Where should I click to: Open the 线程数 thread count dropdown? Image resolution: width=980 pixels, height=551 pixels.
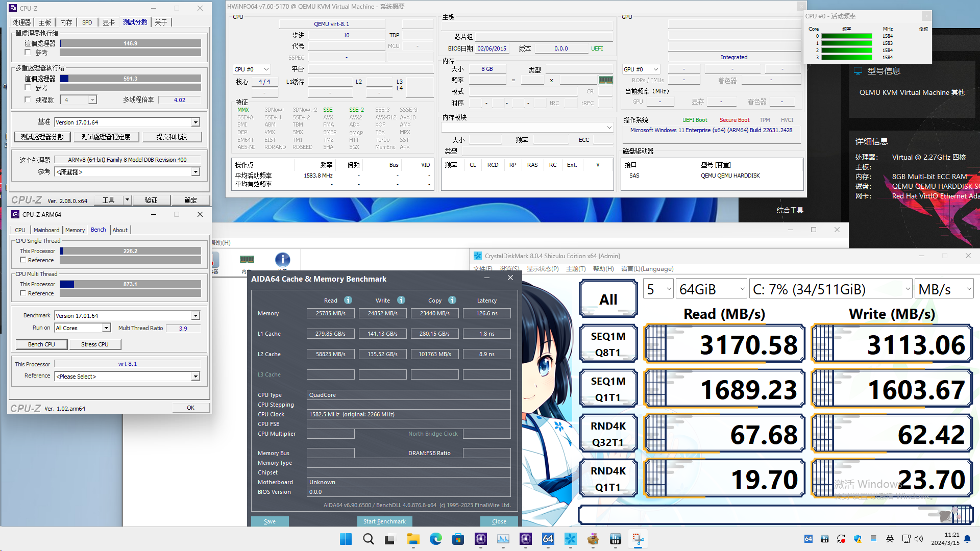[x=92, y=100]
